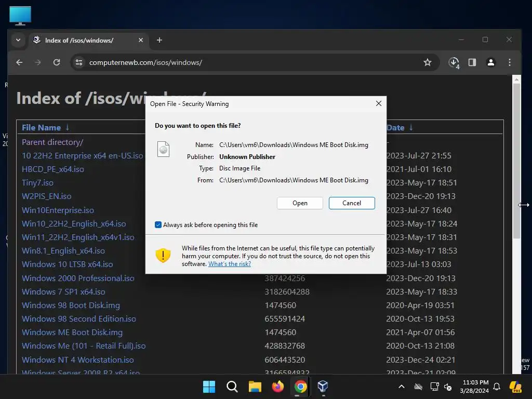Open Windows 10 LTSB x64.iso link
The image size is (532, 399).
[x=68, y=264]
